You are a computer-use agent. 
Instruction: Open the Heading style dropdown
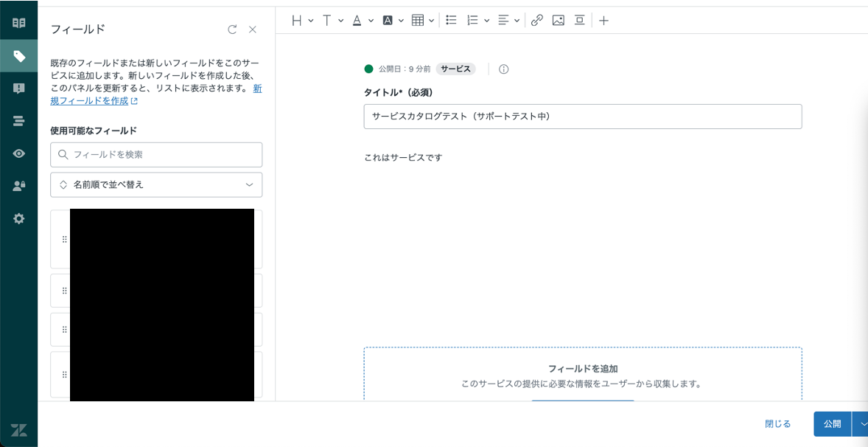(302, 21)
